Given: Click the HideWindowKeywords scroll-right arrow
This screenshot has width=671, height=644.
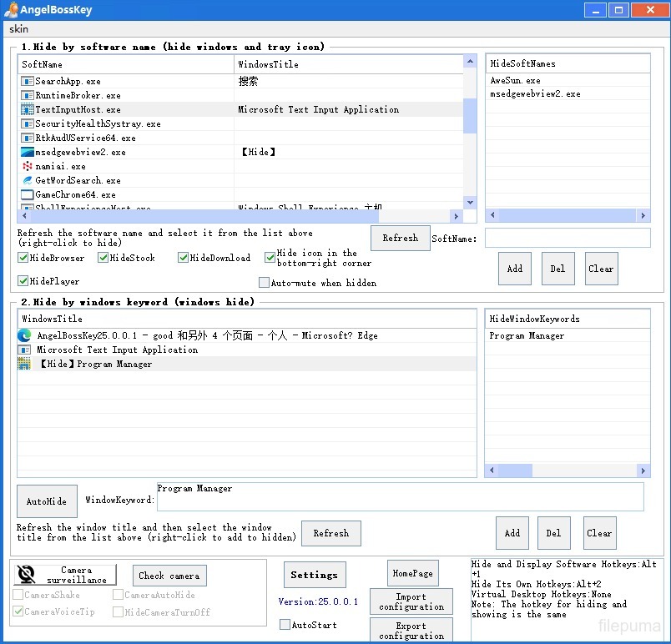Looking at the screenshot, I should tap(643, 470).
